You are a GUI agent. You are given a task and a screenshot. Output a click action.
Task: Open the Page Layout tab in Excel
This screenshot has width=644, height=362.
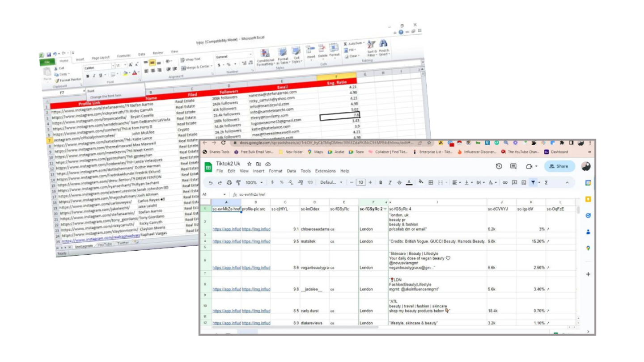click(x=101, y=58)
